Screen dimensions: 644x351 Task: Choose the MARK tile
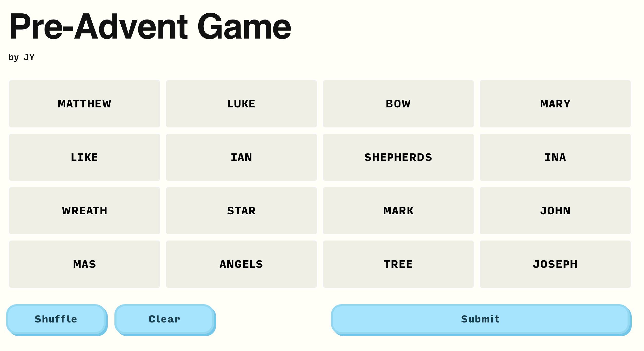point(398,211)
